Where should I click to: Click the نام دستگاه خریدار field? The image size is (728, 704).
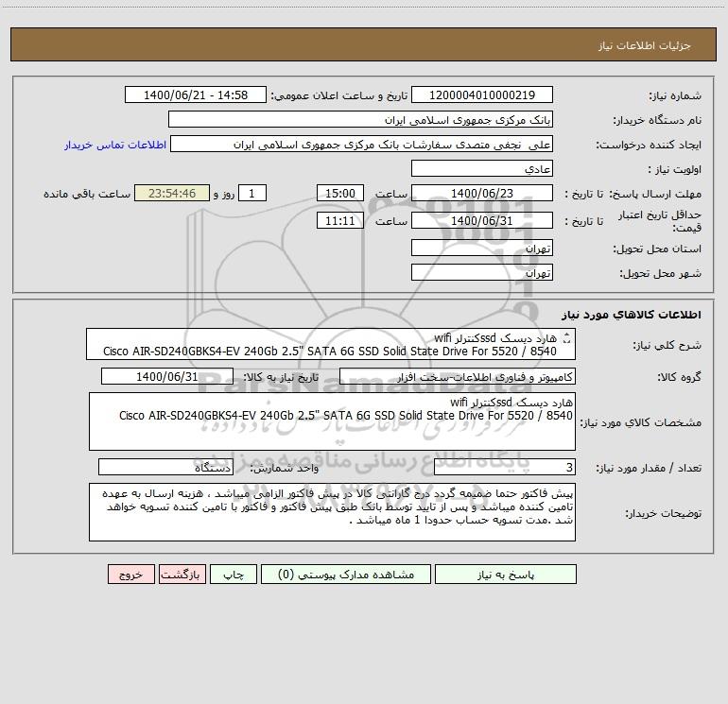coord(360,119)
